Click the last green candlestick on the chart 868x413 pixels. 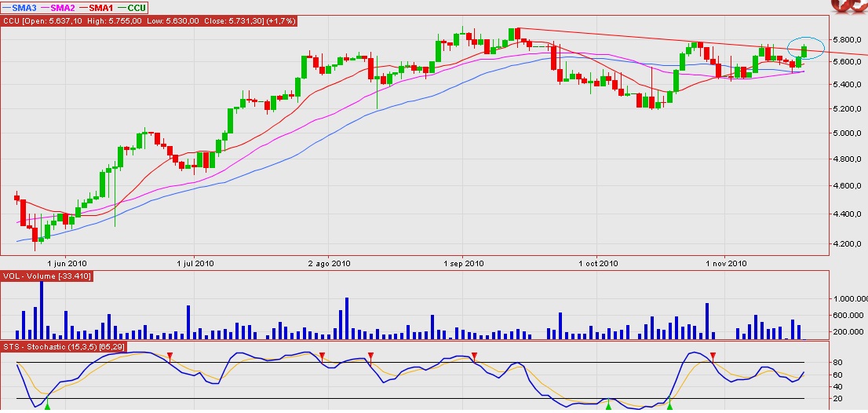[x=804, y=52]
